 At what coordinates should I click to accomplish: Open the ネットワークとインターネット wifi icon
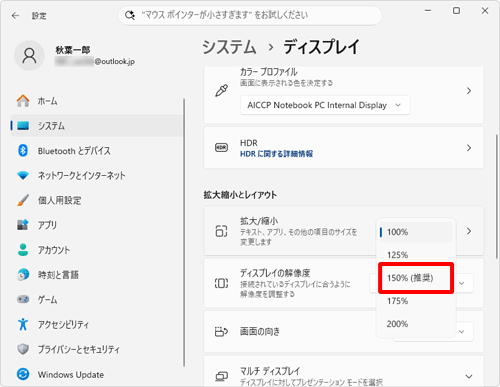pos(23,175)
